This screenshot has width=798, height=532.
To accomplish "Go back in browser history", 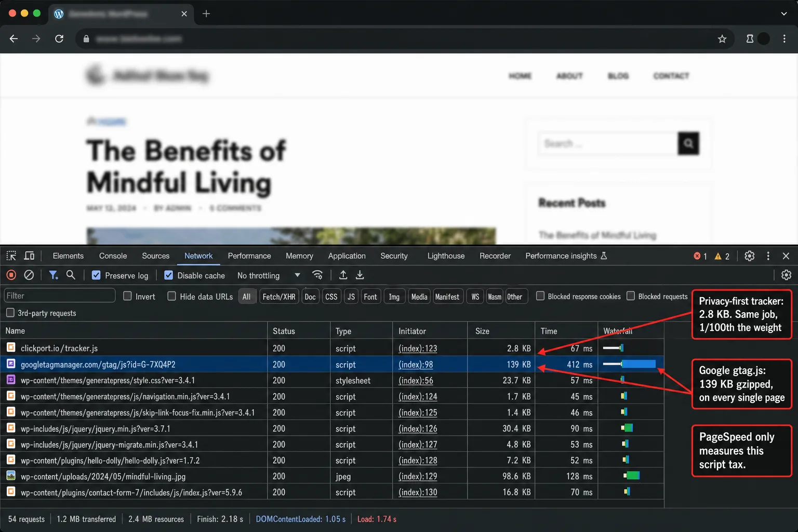I will tap(14, 38).
